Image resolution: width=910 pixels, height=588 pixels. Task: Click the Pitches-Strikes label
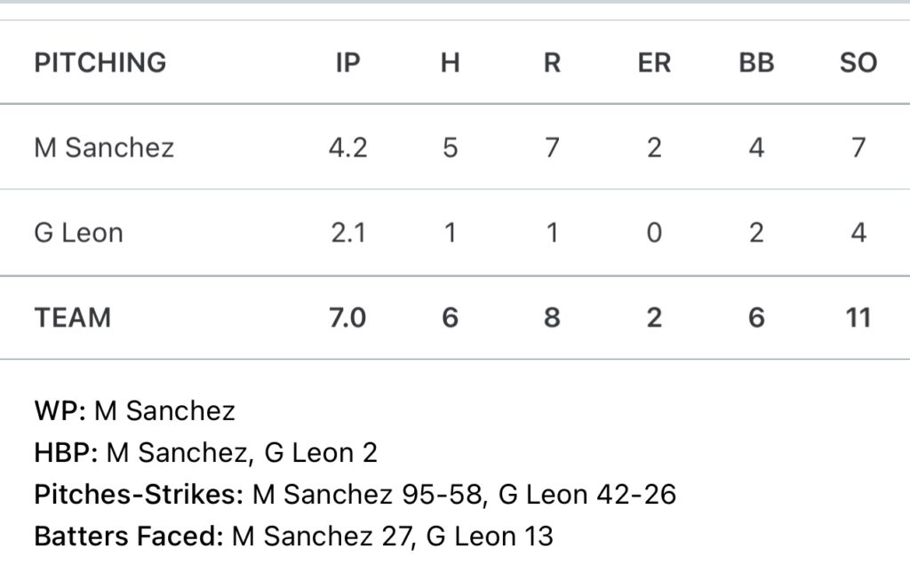point(139,495)
